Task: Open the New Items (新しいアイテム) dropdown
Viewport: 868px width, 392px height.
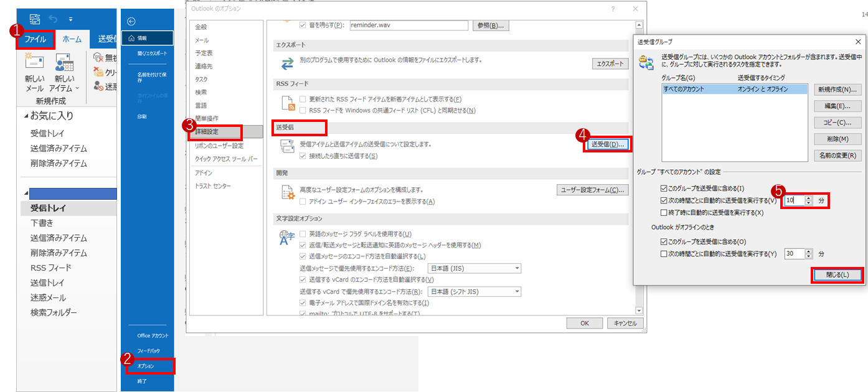Action: 65,73
